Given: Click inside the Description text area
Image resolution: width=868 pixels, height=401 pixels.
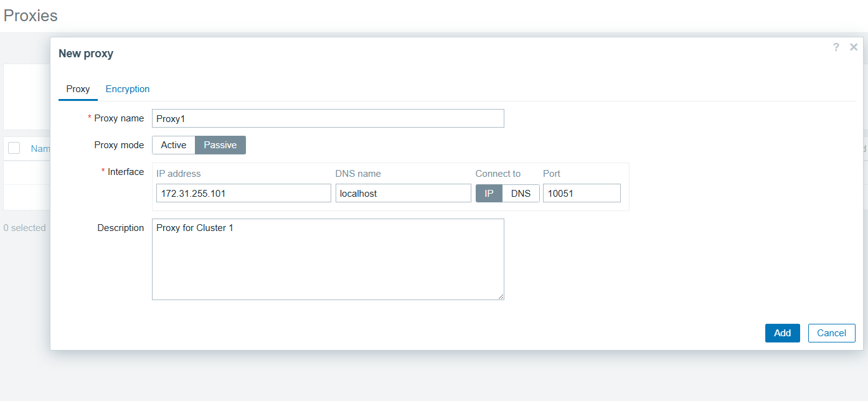Looking at the screenshot, I should pos(328,259).
